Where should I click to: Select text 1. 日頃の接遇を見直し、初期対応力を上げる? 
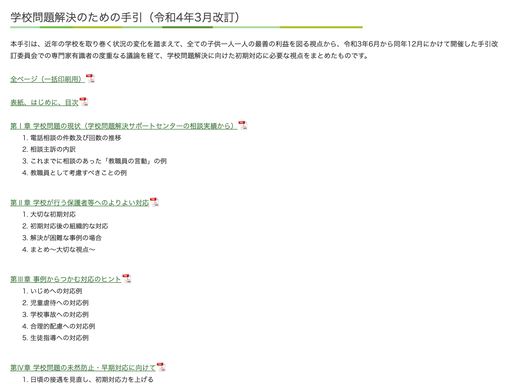tap(88, 379)
